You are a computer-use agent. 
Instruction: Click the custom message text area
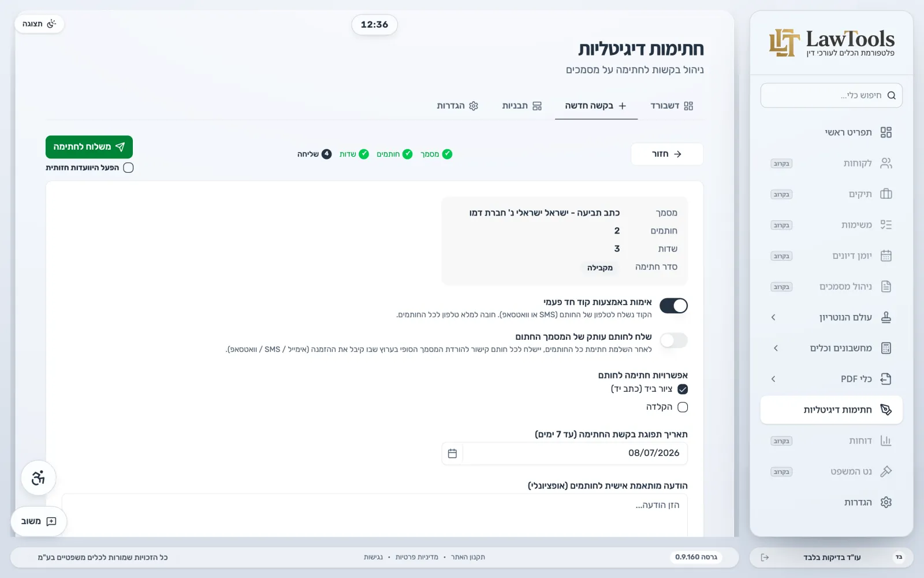point(375,515)
